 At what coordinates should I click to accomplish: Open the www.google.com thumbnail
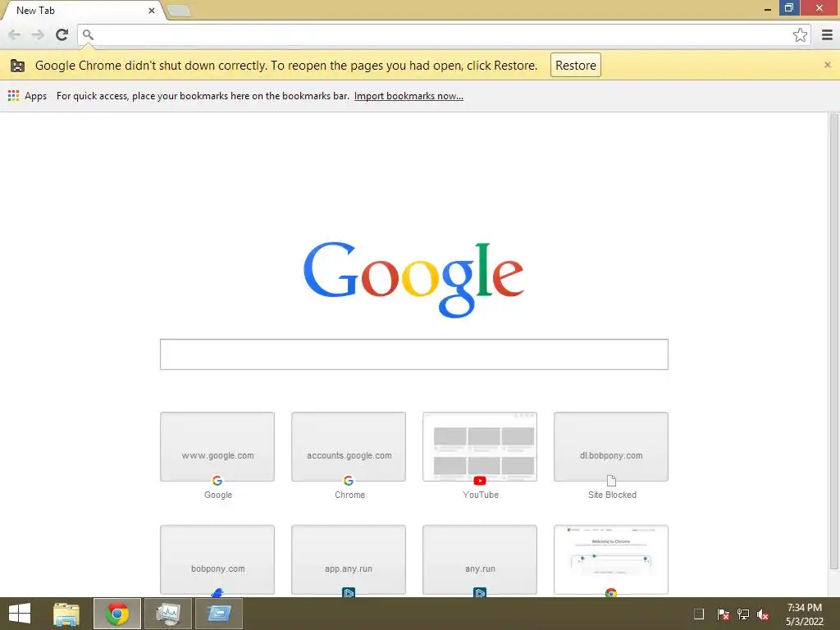(217, 447)
